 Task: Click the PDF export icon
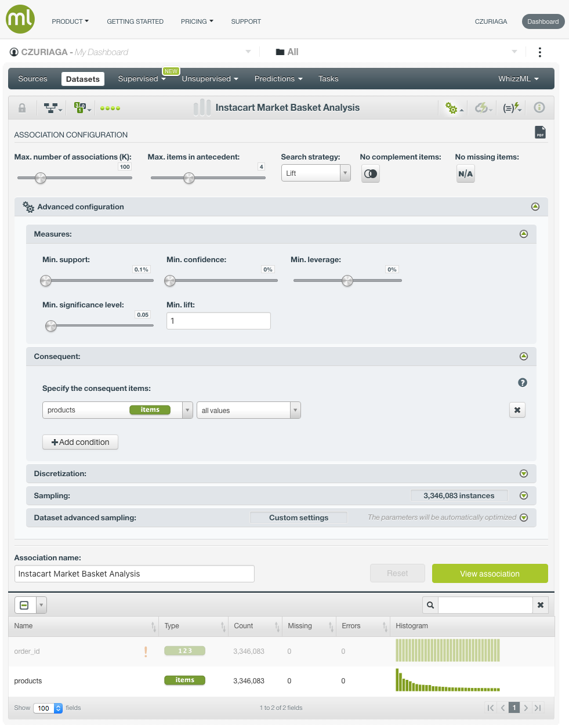(540, 132)
